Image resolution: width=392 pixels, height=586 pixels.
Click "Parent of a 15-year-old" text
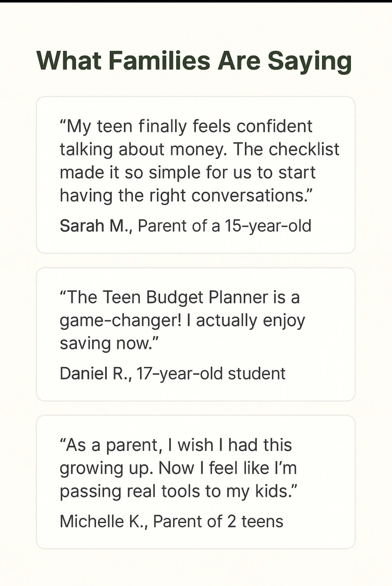pyautogui.click(x=225, y=226)
